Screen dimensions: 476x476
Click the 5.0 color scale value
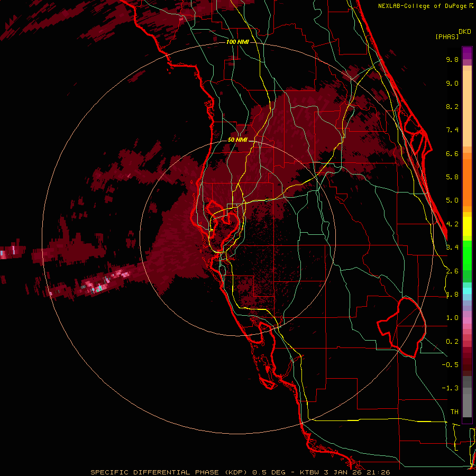[452, 200]
